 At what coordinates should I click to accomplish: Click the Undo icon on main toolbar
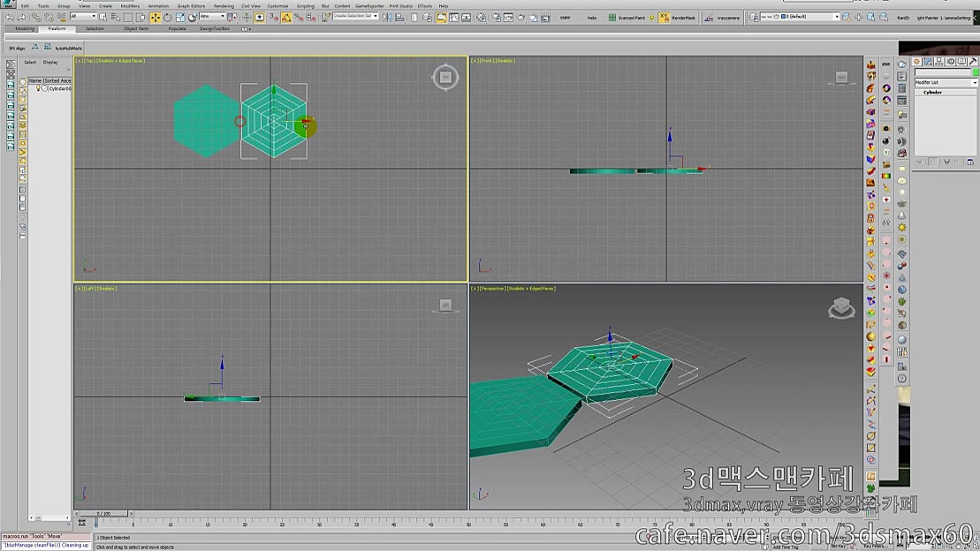coord(10,17)
